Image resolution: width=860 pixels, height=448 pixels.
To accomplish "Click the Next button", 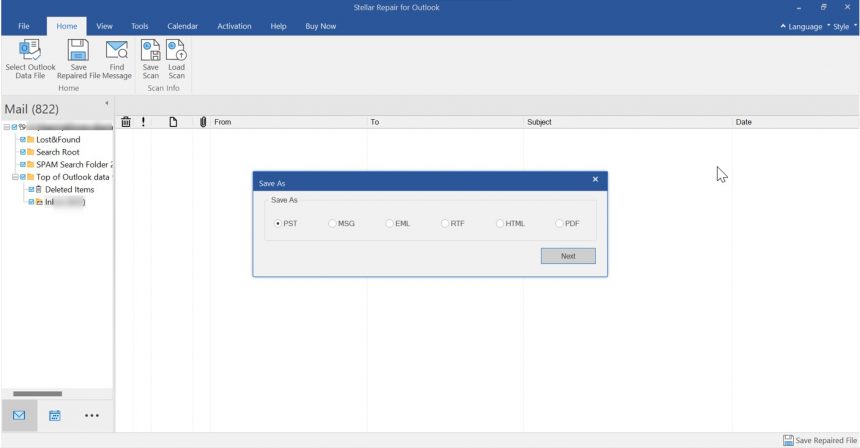I will tap(568, 256).
